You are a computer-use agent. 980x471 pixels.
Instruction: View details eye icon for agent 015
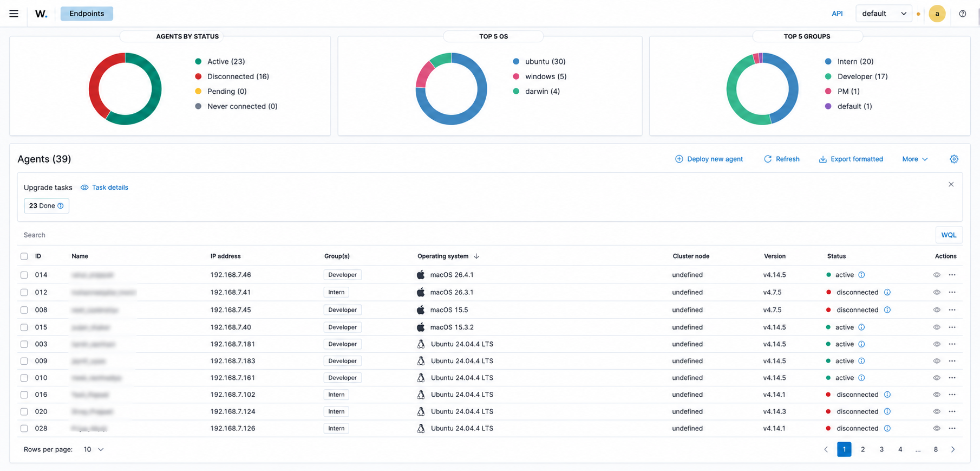pos(937,327)
